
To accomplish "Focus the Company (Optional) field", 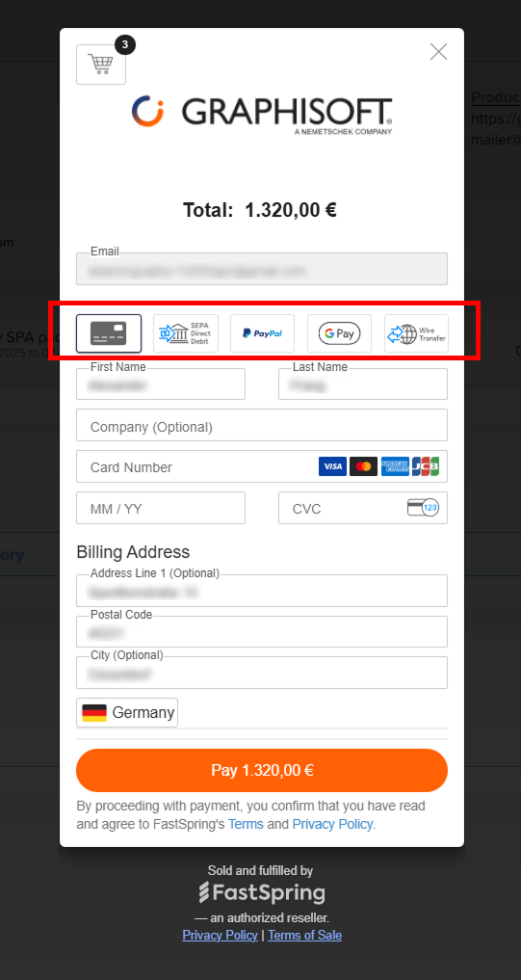I will click(262, 425).
